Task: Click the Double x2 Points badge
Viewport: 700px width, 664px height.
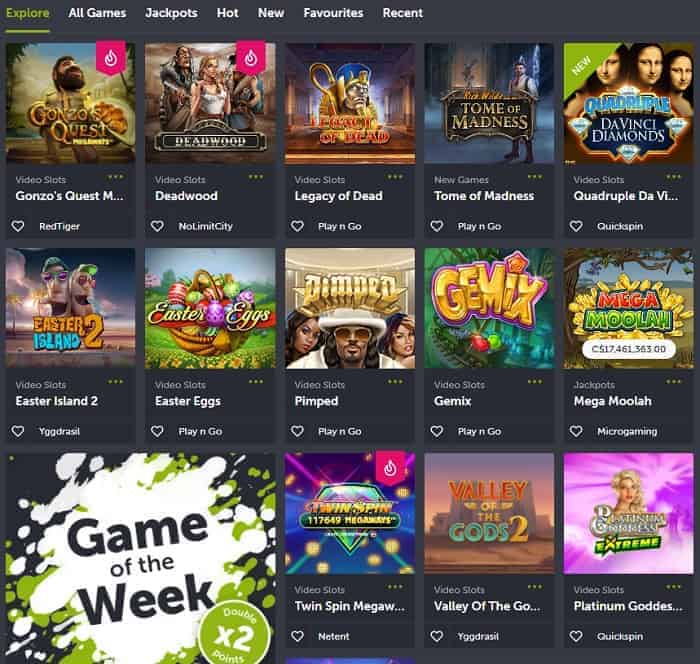Action: click(x=234, y=634)
